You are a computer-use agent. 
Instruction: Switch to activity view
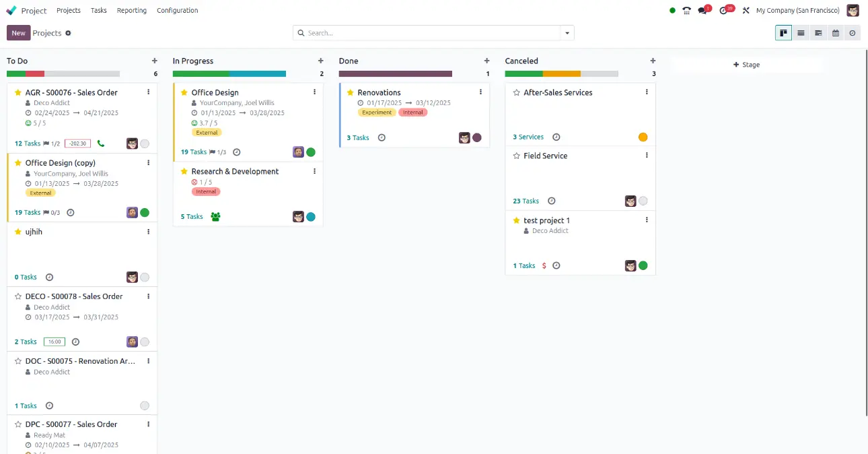click(x=853, y=33)
